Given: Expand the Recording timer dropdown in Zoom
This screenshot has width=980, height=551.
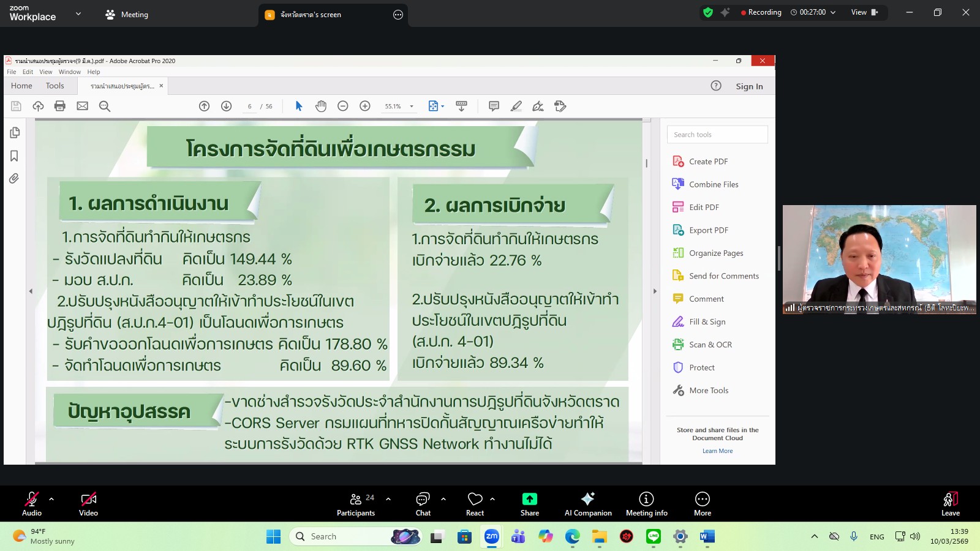Looking at the screenshot, I should coord(831,12).
